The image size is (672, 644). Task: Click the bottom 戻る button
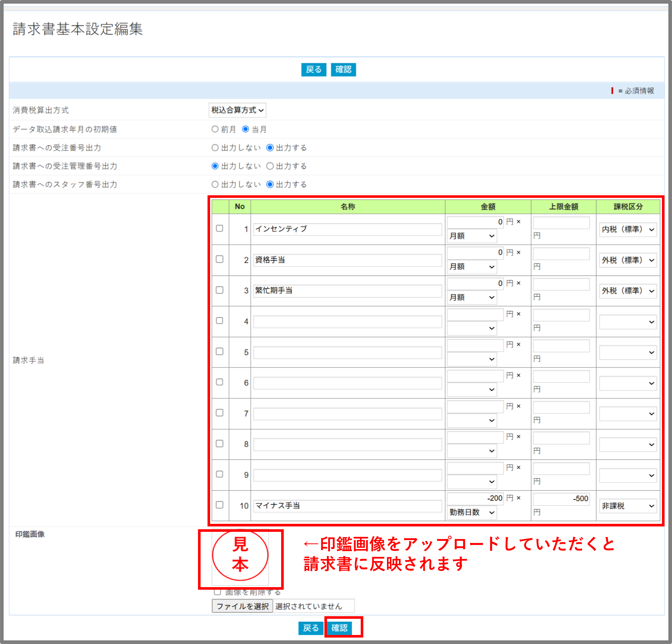[311, 628]
